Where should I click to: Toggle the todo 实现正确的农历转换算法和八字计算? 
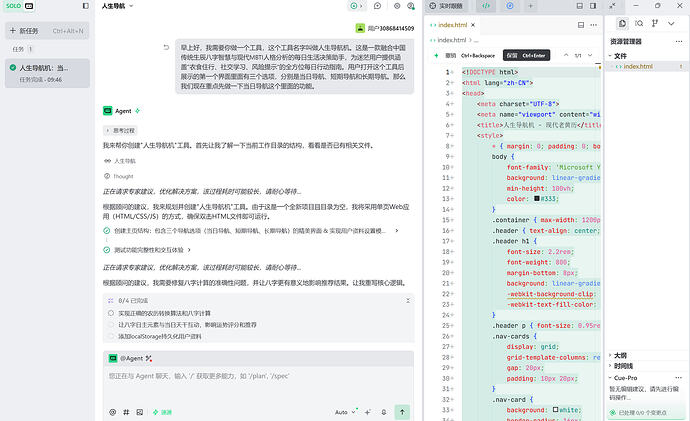coord(111,313)
